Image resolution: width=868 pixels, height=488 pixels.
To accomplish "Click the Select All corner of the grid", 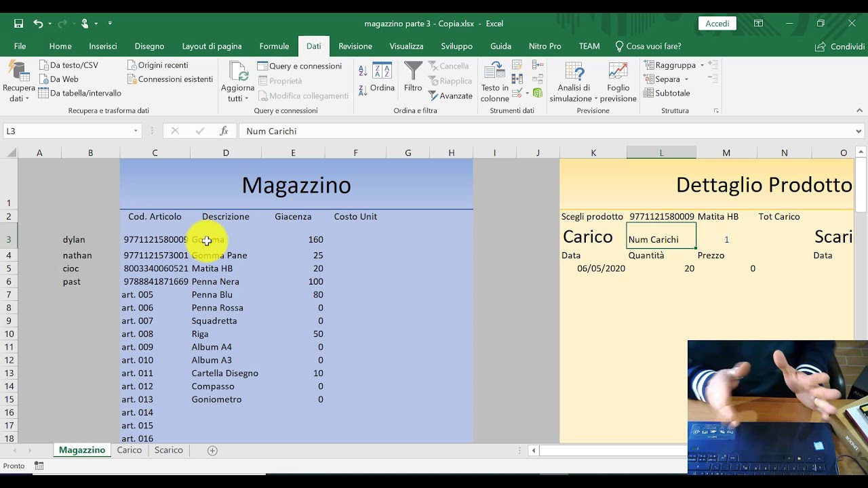I will [9, 153].
